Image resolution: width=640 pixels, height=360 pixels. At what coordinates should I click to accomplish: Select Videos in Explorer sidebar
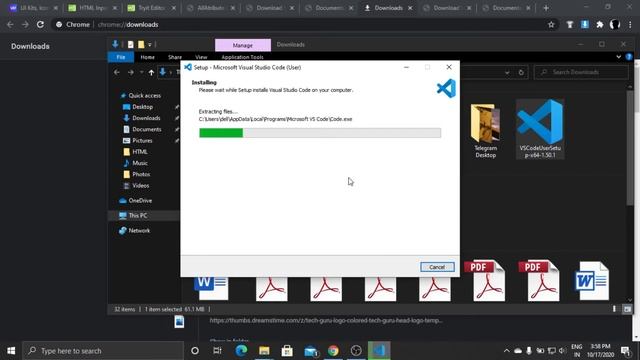(x=140, y=185)
